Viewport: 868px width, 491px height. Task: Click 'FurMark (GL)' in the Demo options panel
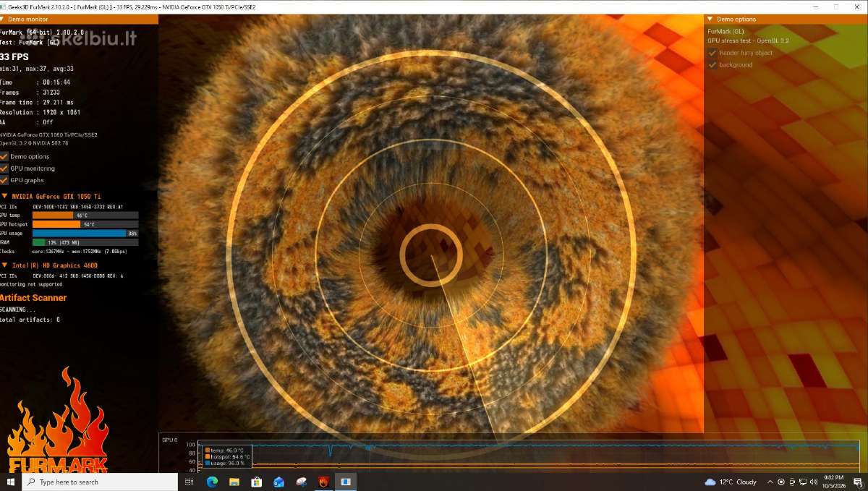(x=726, y=31)
